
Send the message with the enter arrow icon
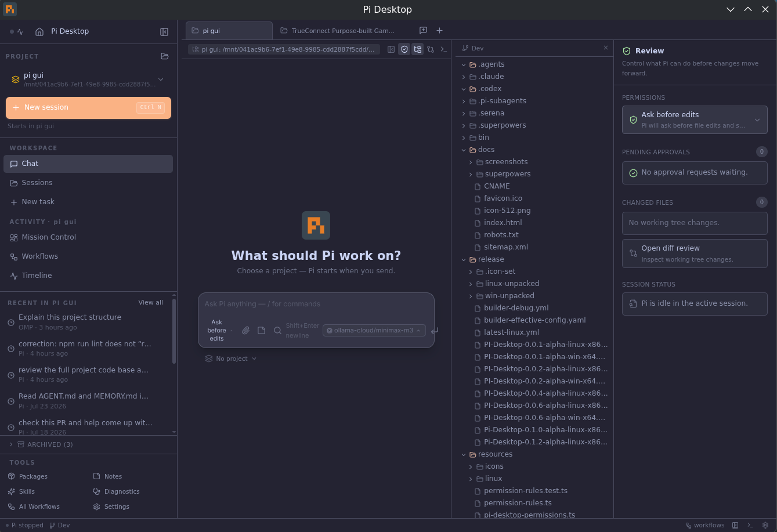(435, 331)
